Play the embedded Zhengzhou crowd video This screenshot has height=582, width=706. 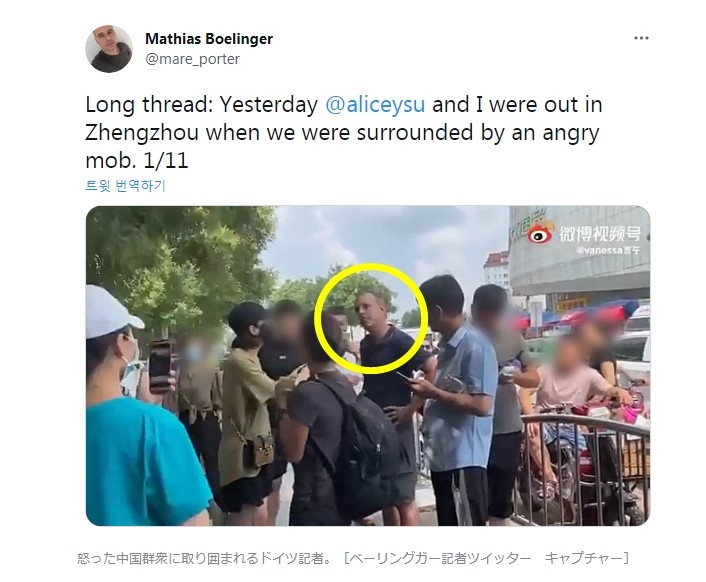click(x=368, y=365)
